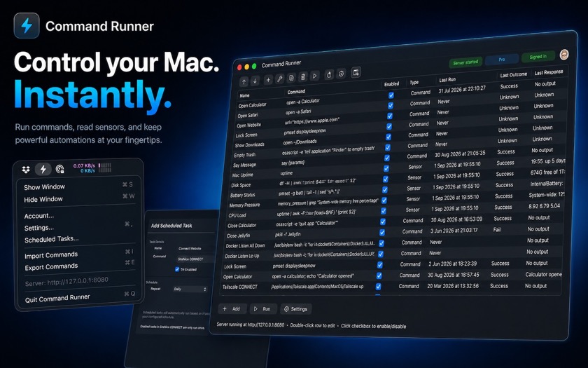Choose Import Commands menu item
Screen dimensions: 588x368
pyautogui.click(x=79, y=254)
